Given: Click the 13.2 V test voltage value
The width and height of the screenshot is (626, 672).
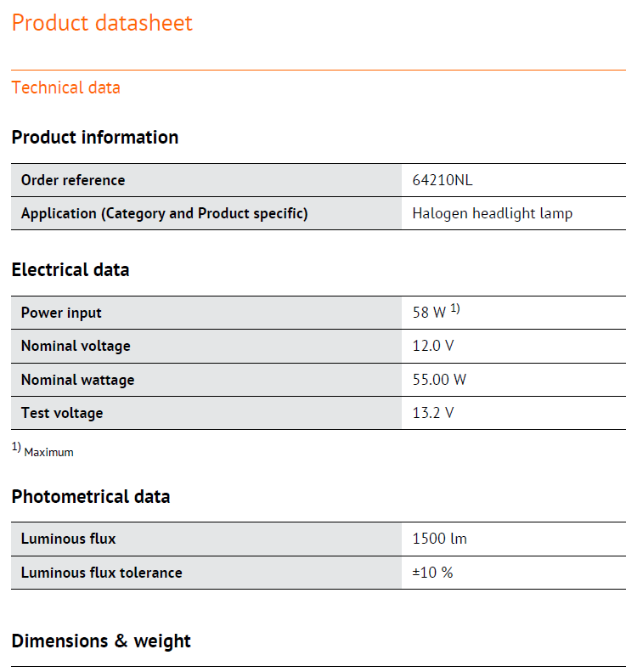Looking at the screenshot, I should [433, 413].
